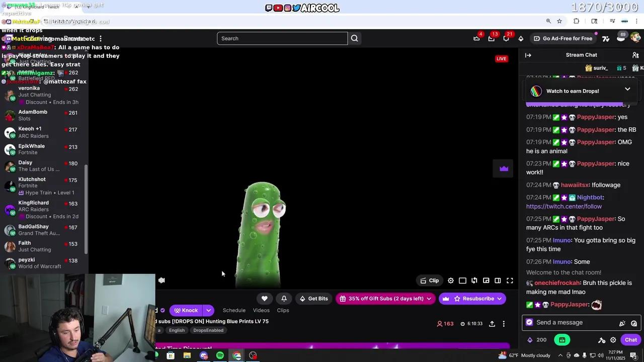Image resolution: width=644 pixels, height=362 pixels.
Task: Toggle side-by-side chat layout icon
Action: pos(498,281)
